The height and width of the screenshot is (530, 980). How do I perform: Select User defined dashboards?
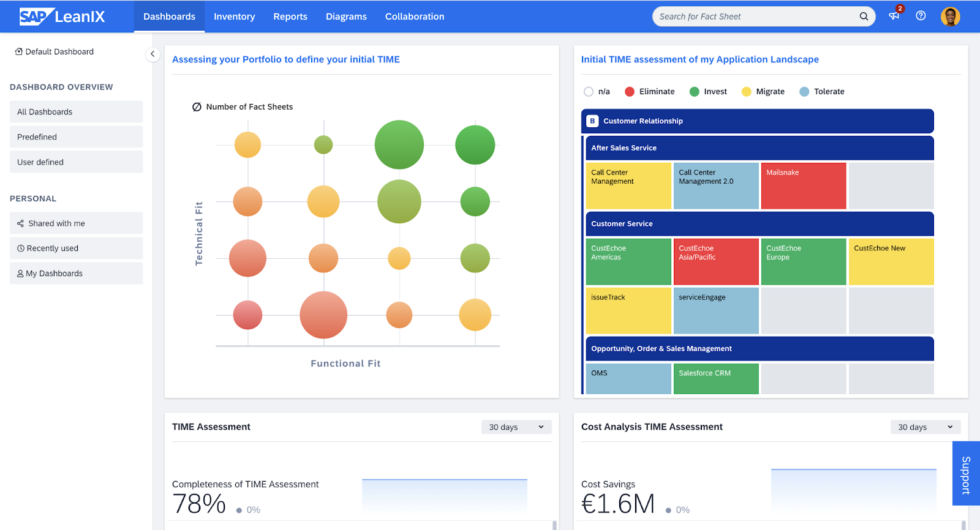[x=76, y=162]
